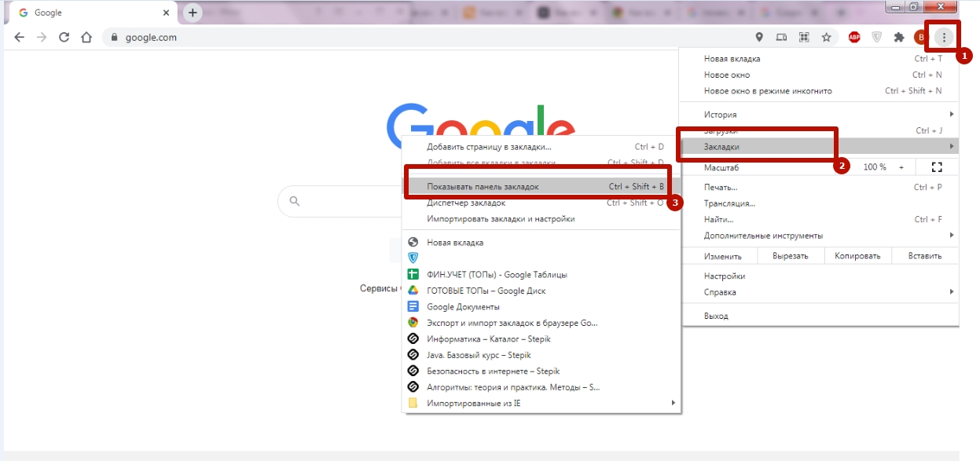The image size is (980, 461).
Task: Open Экспорт и импорт закладок bookmark
Action: pos(541,323)
